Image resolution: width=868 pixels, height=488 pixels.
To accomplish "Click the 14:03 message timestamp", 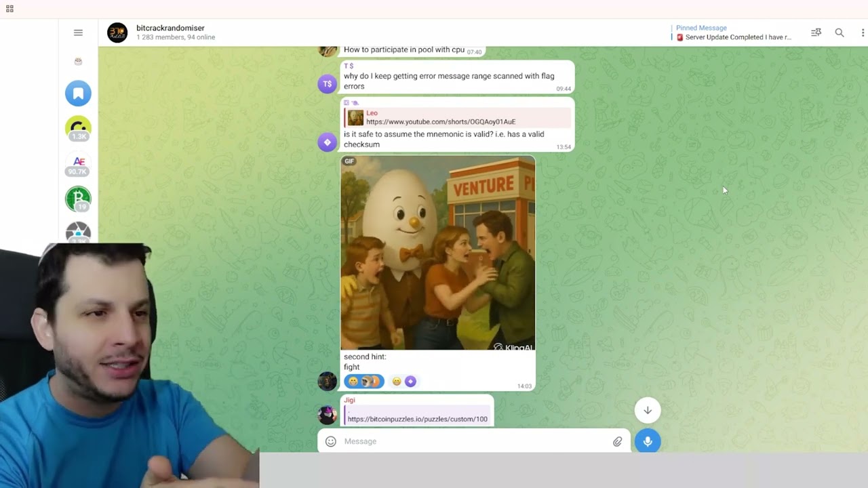I will click(x=524, y=386).
